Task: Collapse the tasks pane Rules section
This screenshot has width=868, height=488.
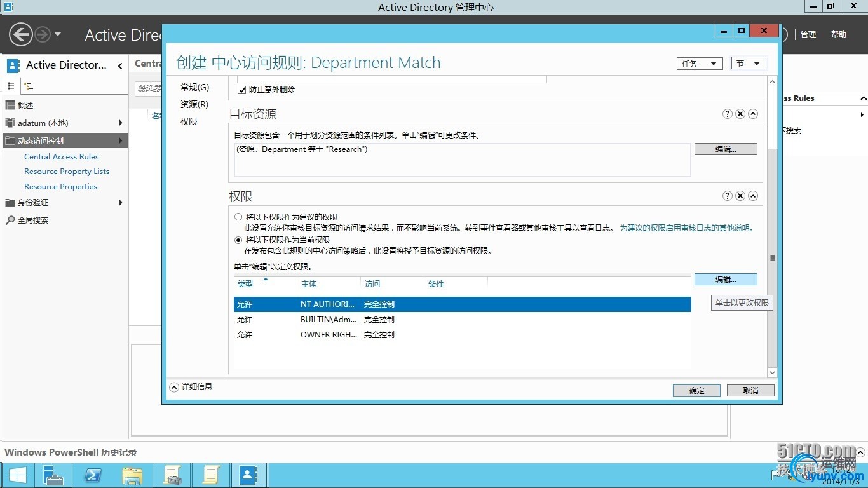Action: coord(863,98)
